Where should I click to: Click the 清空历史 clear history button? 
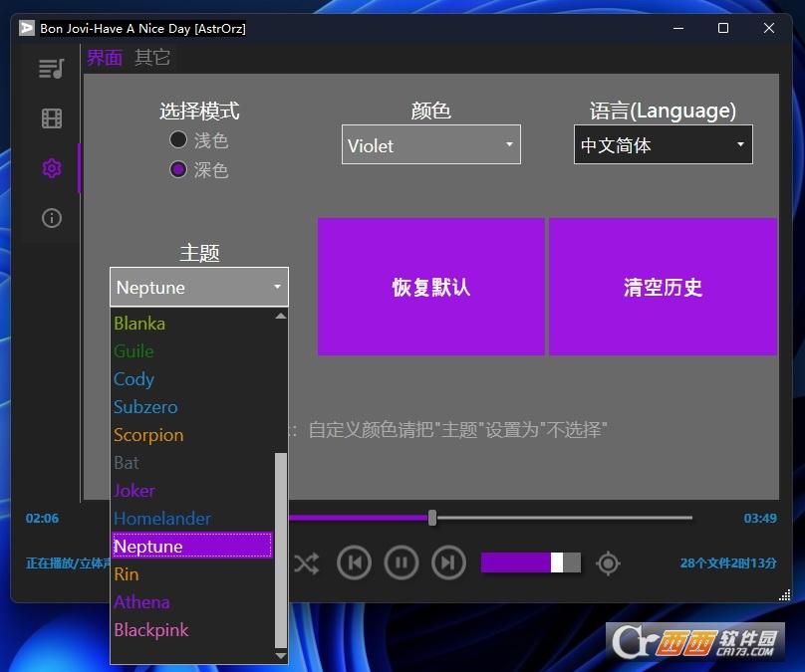point(664,287)
